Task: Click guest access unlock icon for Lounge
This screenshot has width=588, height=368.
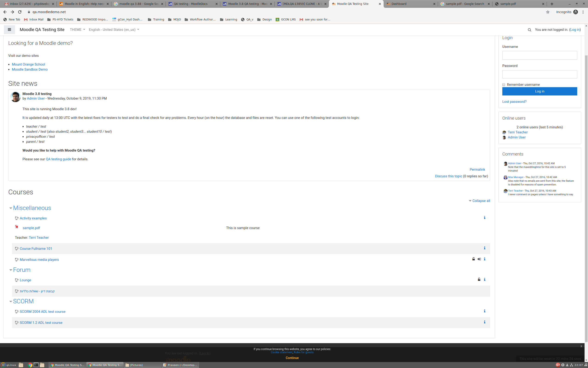Action: 479,279
